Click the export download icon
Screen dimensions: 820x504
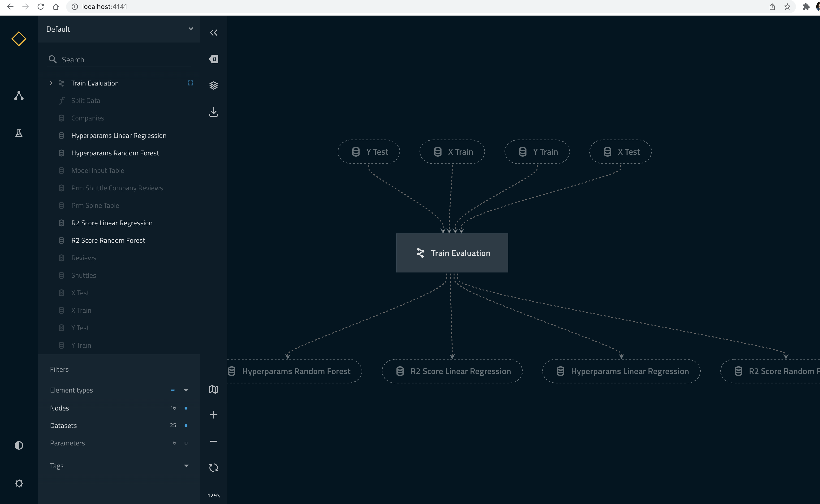(x=213, y=112)
